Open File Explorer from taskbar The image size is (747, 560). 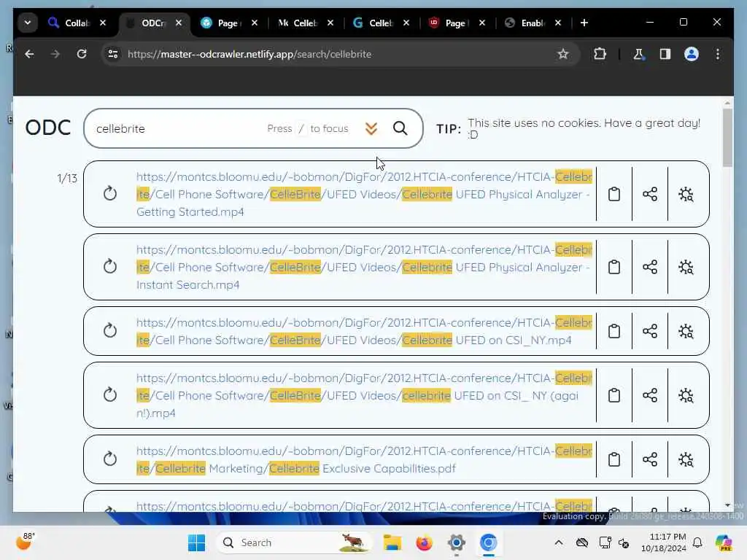[392, 542]
